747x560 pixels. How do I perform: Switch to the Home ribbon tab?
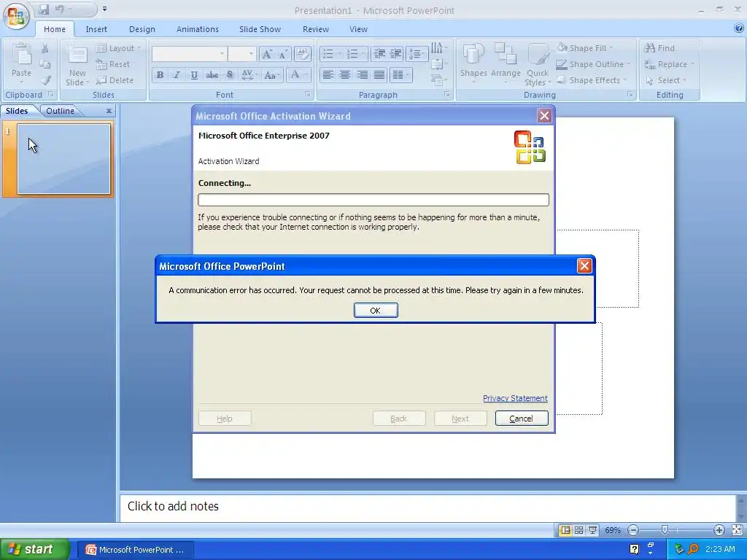point(54,29)
